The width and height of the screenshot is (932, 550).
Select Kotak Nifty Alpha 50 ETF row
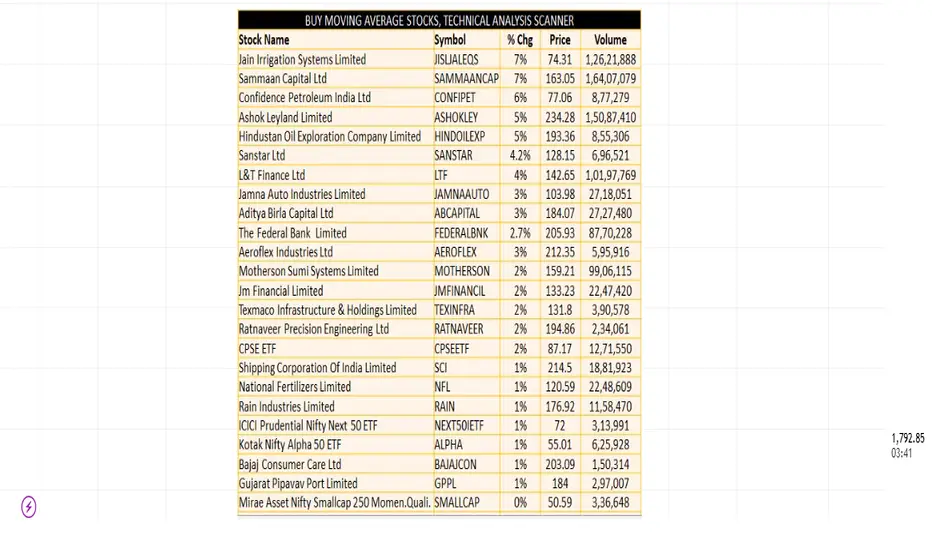439,444
